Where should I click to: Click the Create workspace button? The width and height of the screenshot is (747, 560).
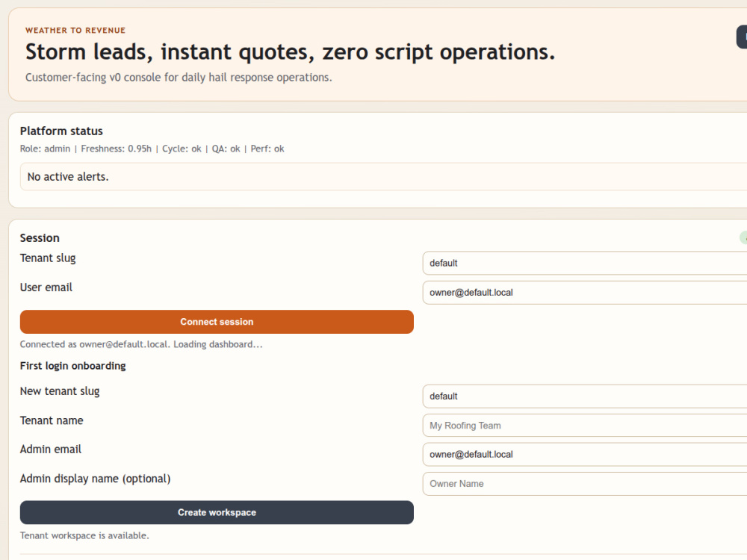pyautogui.click(x=217, y=512)
